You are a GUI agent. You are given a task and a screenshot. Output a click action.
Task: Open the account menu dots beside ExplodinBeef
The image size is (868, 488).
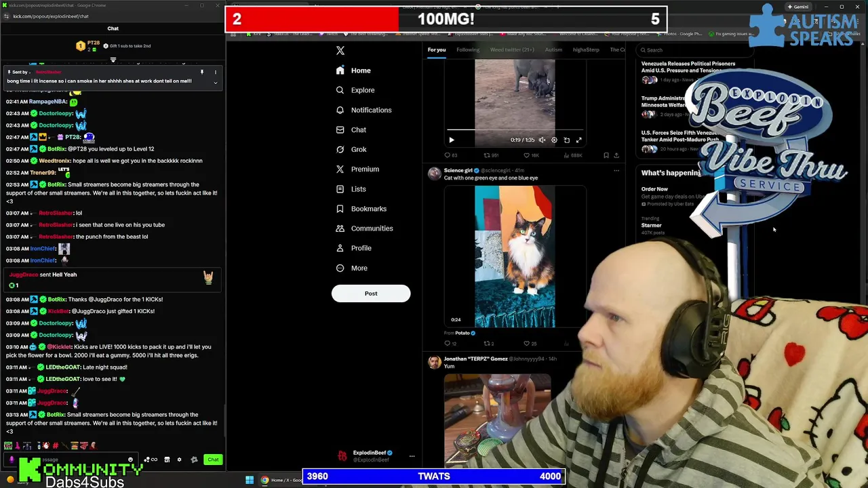(x=412, y=456)
